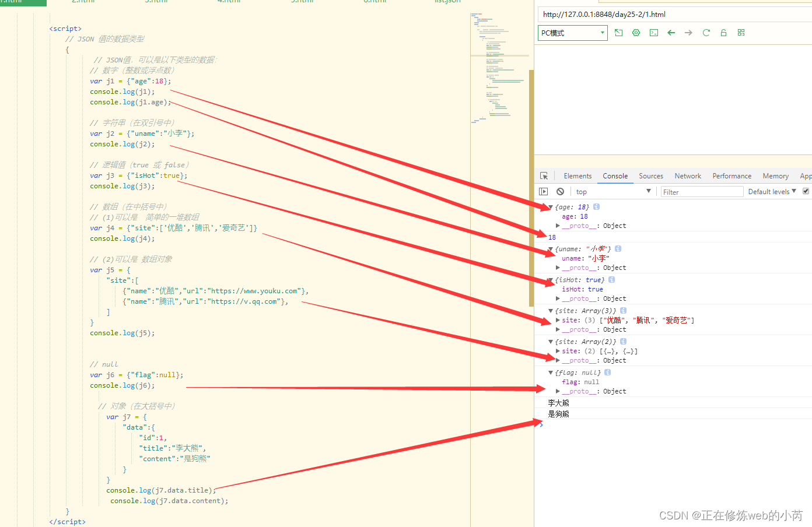
Task: Collapse the {flag: null} object
Action: pos(551,373)
